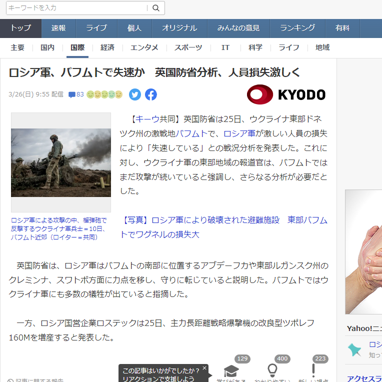Screen dimensions: 382x382
Task: Open the 速報 tab
Action: tap(59, 28)
